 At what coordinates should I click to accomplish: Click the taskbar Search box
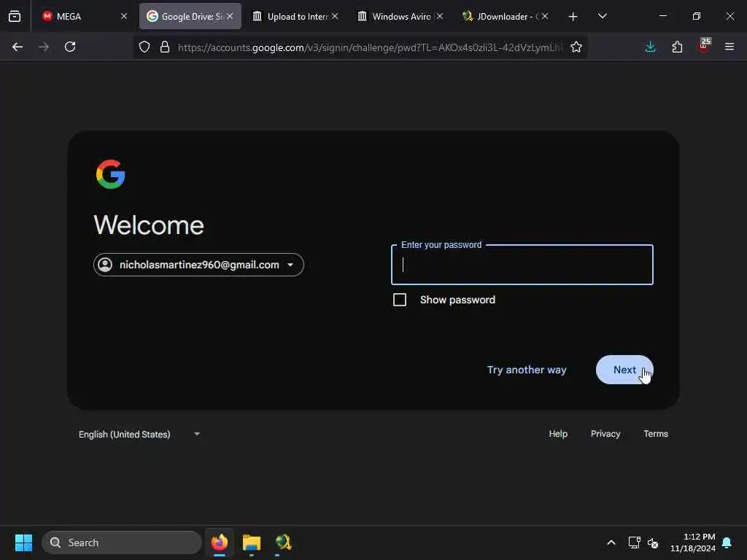click(x=122, y=542)
